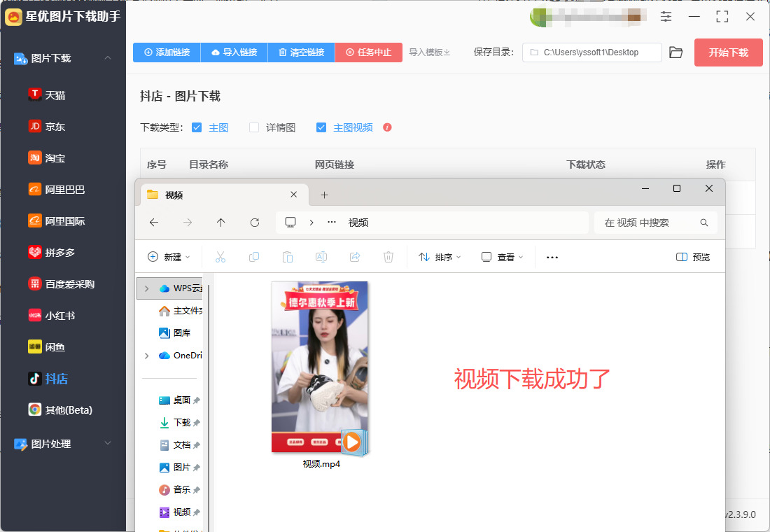Viewport: 770px width, 532px height.
Task: Open 其他(Beta) section
Action: (60, 409)
